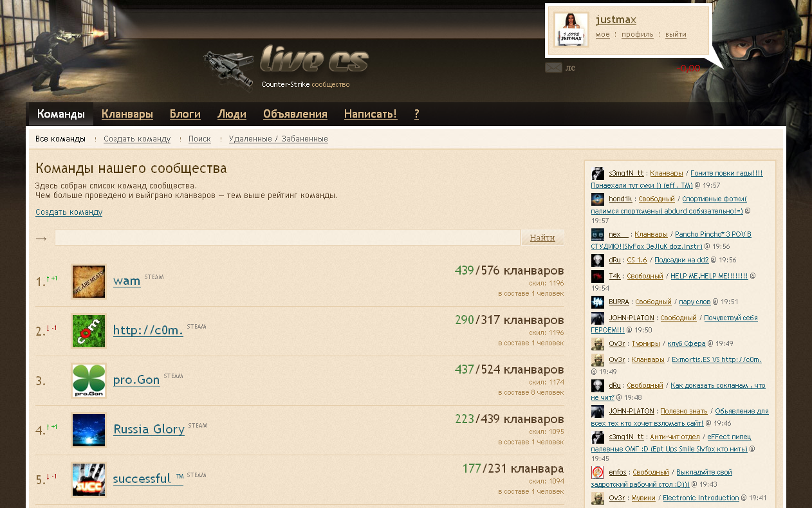Open the successful team avatar

[x=89, y=480]
